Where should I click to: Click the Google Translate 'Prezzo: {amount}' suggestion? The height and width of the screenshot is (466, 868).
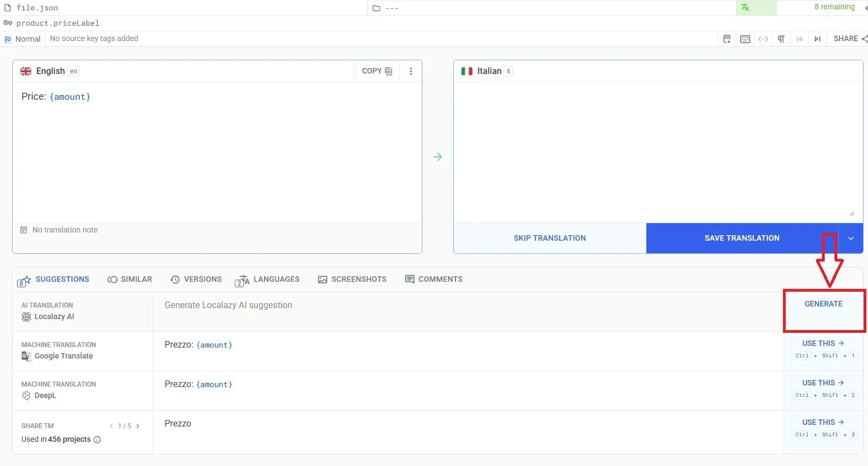coord(199,345)
